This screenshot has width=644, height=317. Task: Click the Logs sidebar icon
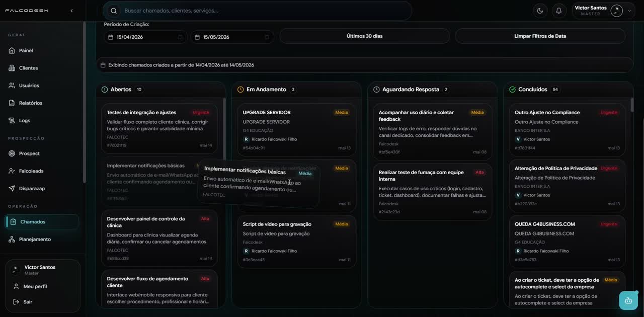(12, 121)
